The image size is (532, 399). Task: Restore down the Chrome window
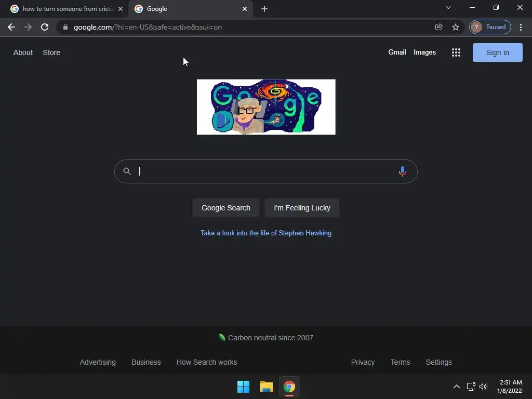496,7
